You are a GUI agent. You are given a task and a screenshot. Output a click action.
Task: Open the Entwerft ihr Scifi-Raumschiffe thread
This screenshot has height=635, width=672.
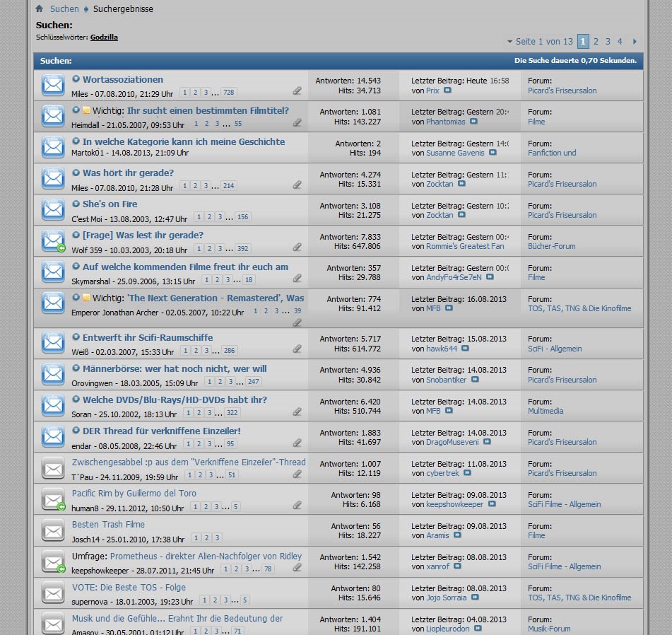pyautogui.click(x=147, y=337)
